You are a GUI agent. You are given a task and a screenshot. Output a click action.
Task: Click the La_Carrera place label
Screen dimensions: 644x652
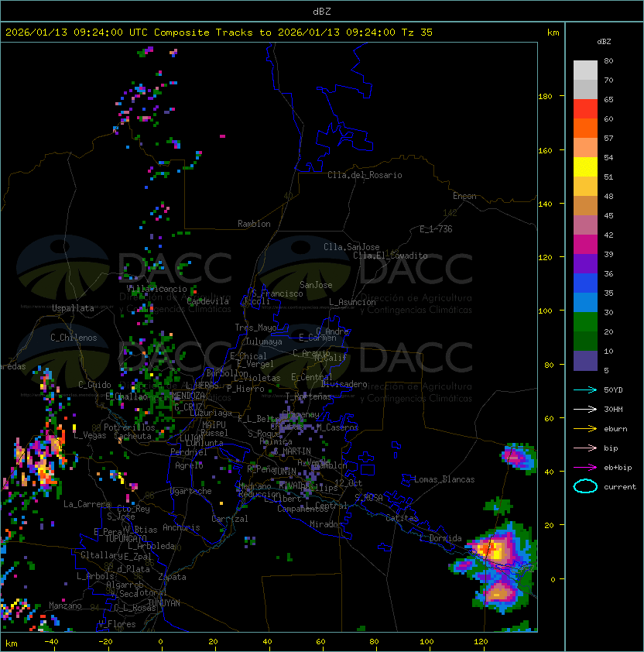pos(87,504)
